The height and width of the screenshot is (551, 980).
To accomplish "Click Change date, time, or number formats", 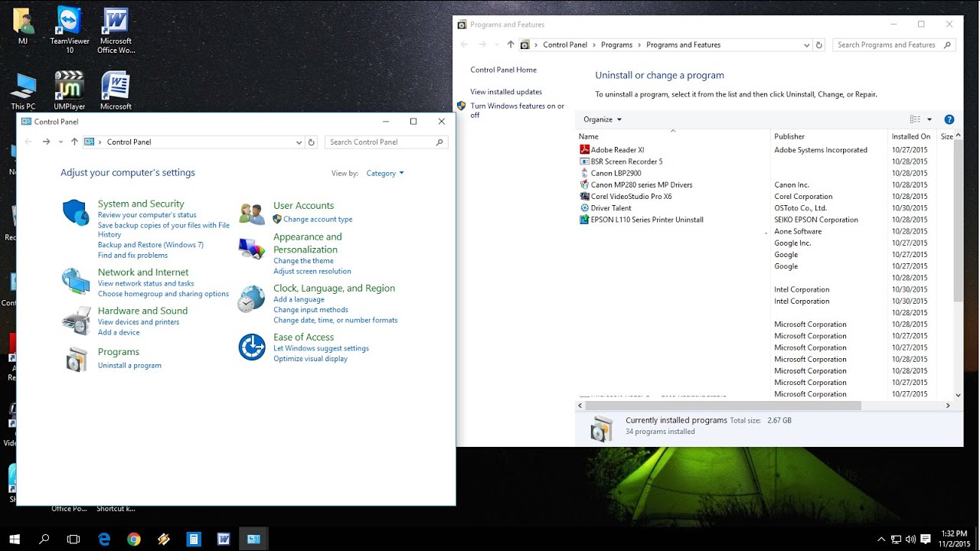I will (335, 321).
